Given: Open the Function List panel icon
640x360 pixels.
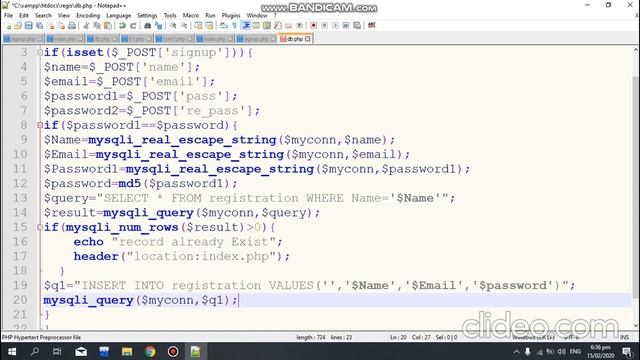Looking at the screenshot, I should point(278,25).
